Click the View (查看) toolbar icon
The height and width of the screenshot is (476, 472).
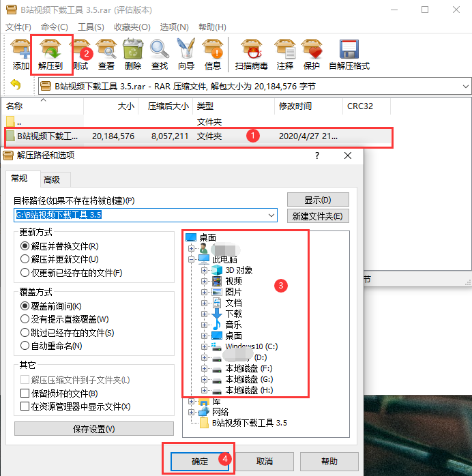[x=106, y=49]
